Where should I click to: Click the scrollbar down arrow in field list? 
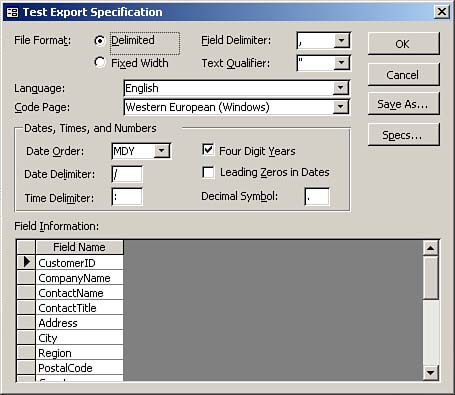(x=430, y=372)
